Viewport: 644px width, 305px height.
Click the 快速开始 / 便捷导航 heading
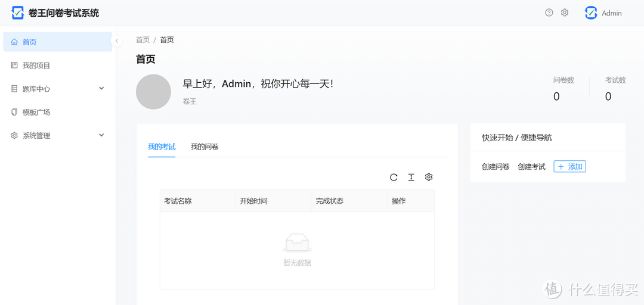point(516,138)
